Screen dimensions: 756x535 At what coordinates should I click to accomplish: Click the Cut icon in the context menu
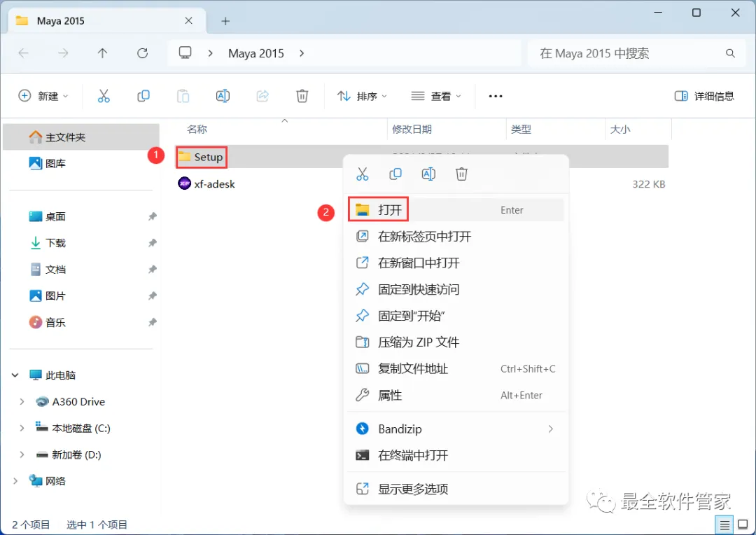pos(362,174)
